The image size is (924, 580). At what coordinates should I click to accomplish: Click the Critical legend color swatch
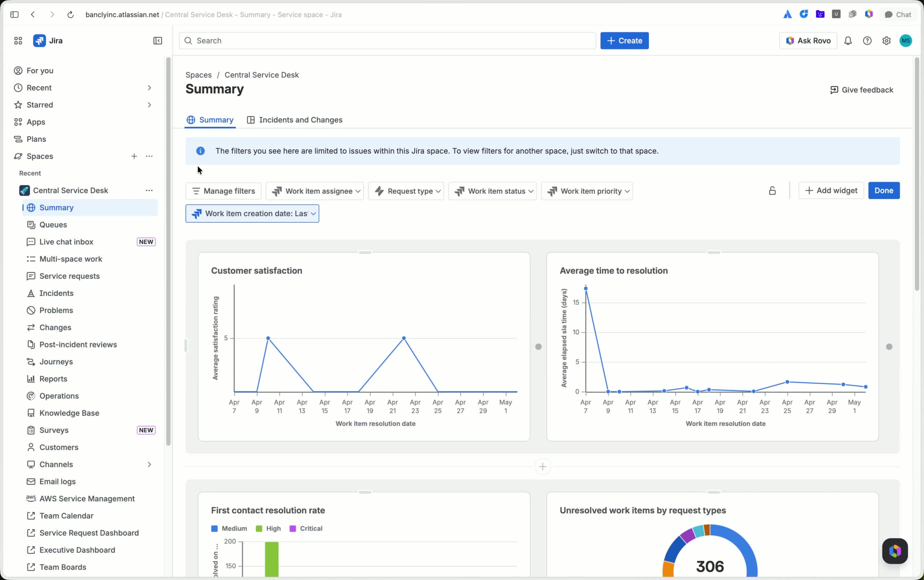click(x=293, y=529)
